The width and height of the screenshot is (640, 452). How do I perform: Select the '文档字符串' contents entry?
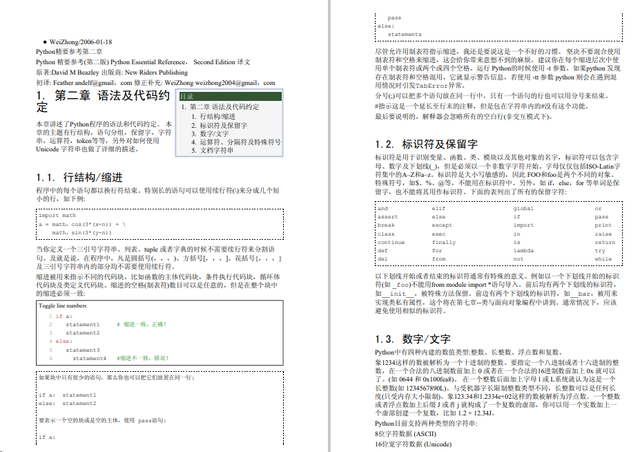[216, 150]
